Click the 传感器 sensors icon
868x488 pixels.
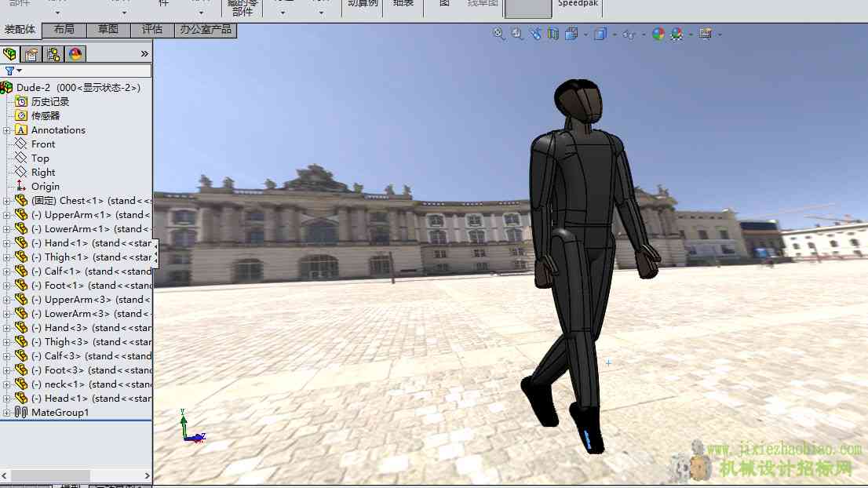coord(21,115)
